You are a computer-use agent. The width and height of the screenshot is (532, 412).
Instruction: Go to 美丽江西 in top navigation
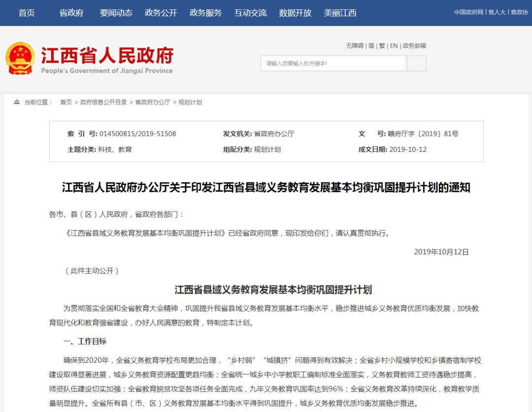point(340,13)
